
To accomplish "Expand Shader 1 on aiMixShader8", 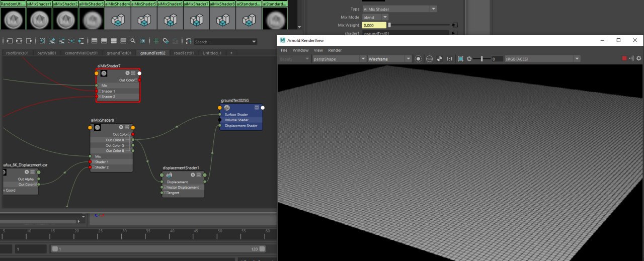I will coord(94,162).
